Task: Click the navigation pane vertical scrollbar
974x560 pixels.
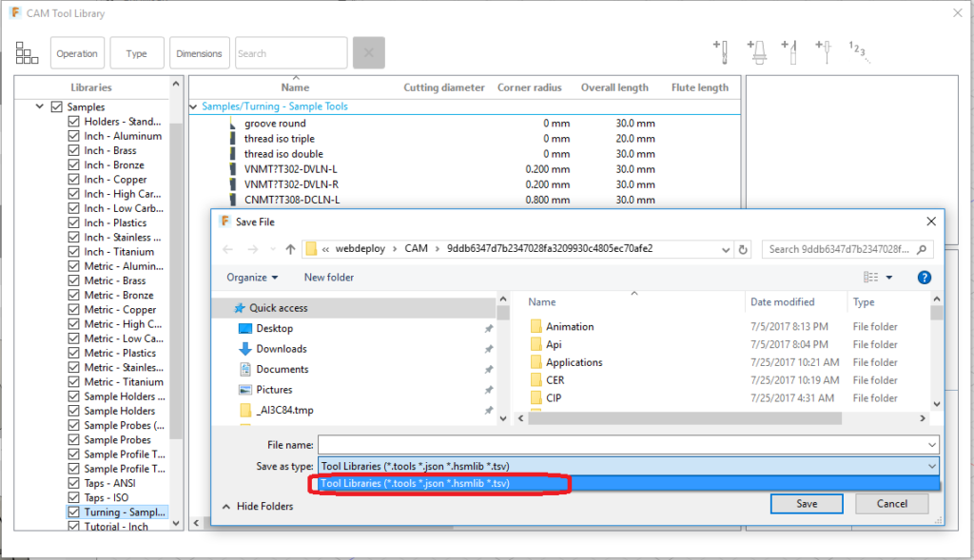Action: 503,314
